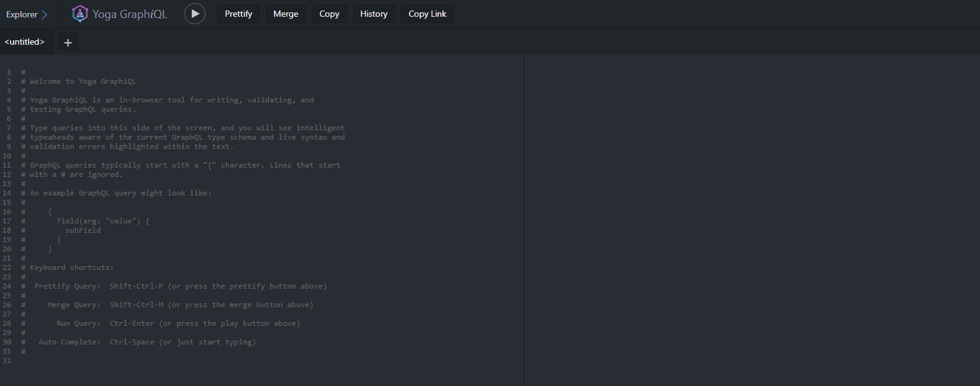Viewport: 980px width, 386px height.
Task: Click the line starting "Type queries into this side"
Action: point(183,128)
